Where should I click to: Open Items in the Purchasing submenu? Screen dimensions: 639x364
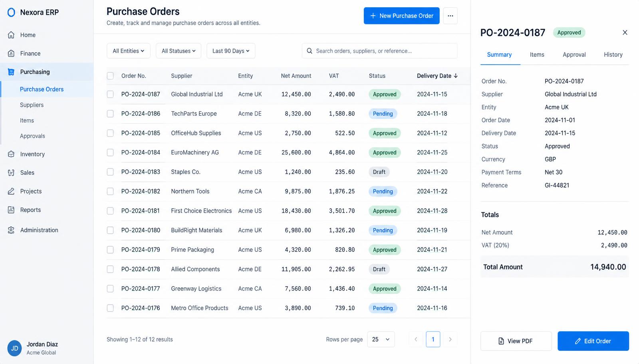27,121
